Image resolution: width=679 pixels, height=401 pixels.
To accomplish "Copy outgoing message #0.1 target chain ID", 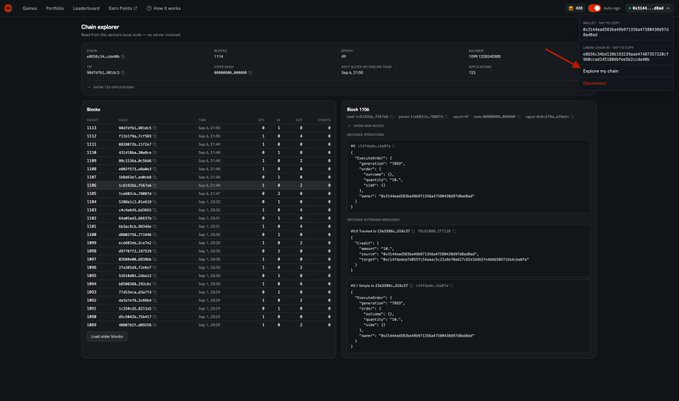I will click(x=411, y=286).
